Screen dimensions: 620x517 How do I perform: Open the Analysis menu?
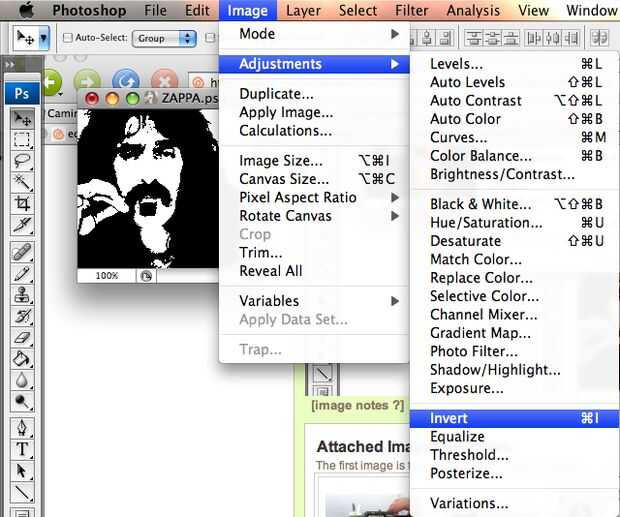pyautogui.click(x=473, y=10)
